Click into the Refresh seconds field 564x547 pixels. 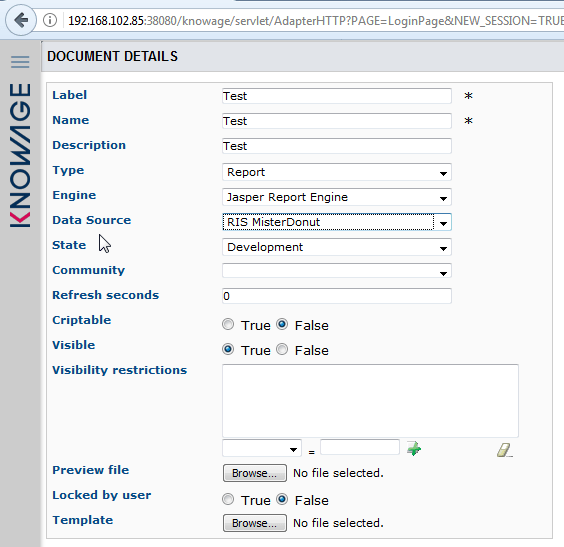tap(337, 296)
